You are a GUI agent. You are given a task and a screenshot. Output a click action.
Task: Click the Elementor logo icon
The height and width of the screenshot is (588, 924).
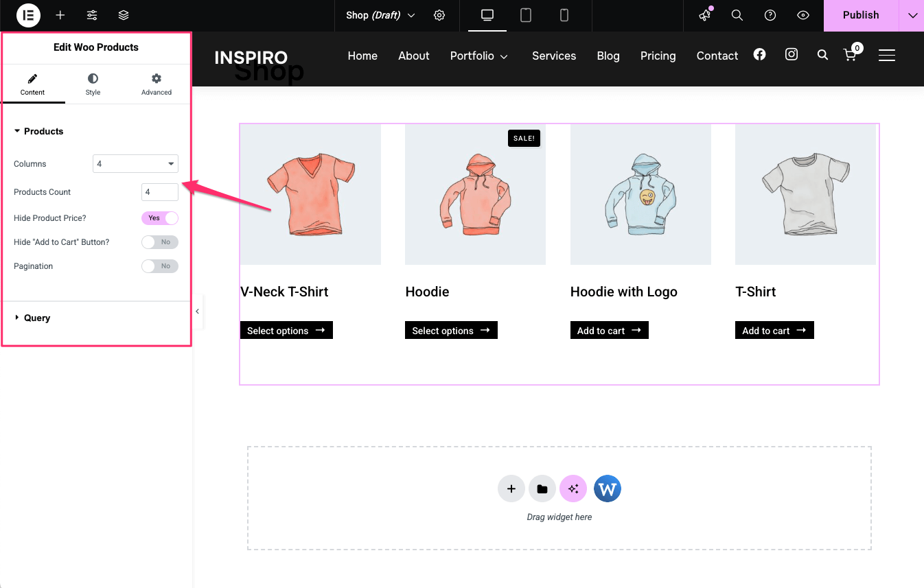[28, 15]
